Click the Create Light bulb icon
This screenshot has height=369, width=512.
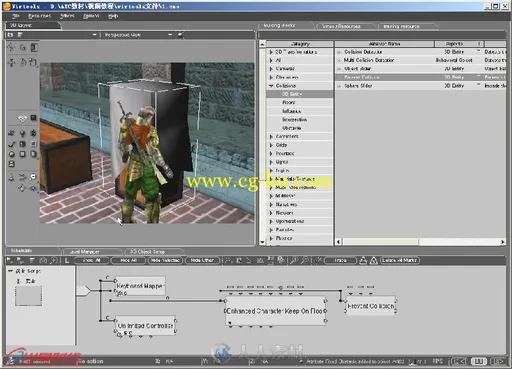(22, 133)
